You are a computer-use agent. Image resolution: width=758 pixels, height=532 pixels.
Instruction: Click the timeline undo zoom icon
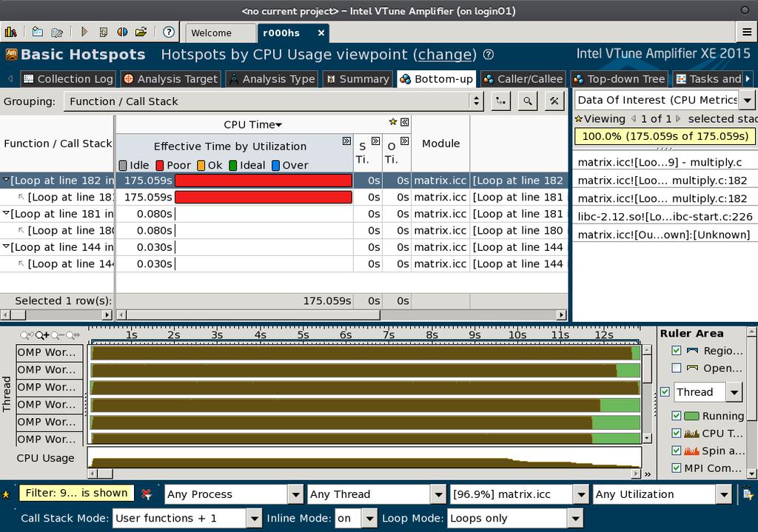tap(27, 335)
